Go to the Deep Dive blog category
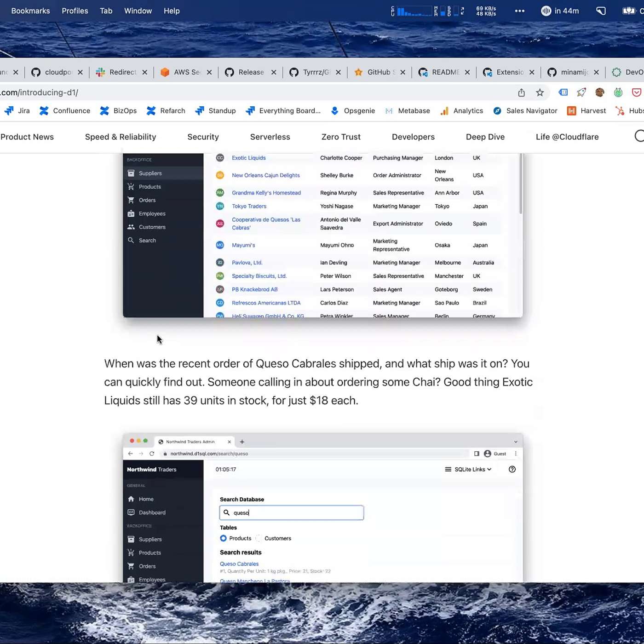This screenshot has height=644, width=644. 485,137
